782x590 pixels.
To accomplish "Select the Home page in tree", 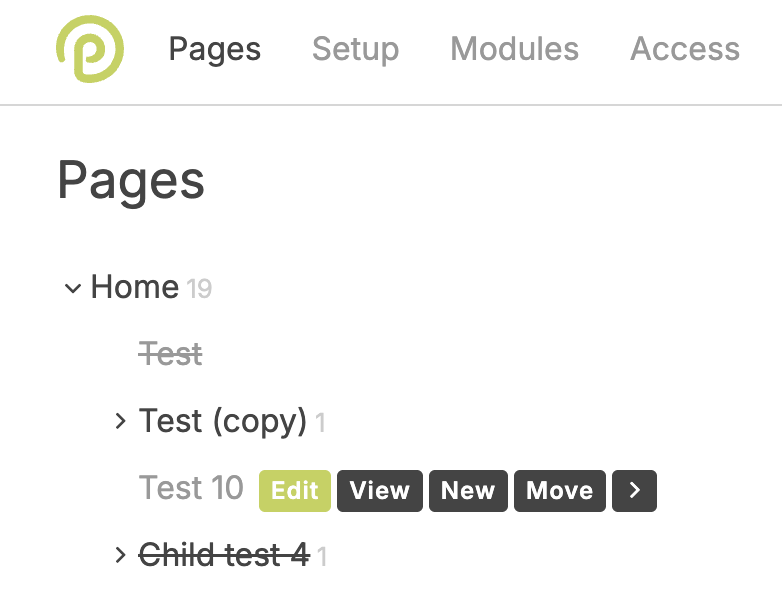I will coord(134,288).
